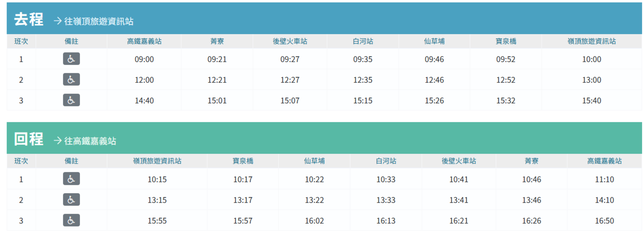Click the 10:15 return departure time

(157, 179)
